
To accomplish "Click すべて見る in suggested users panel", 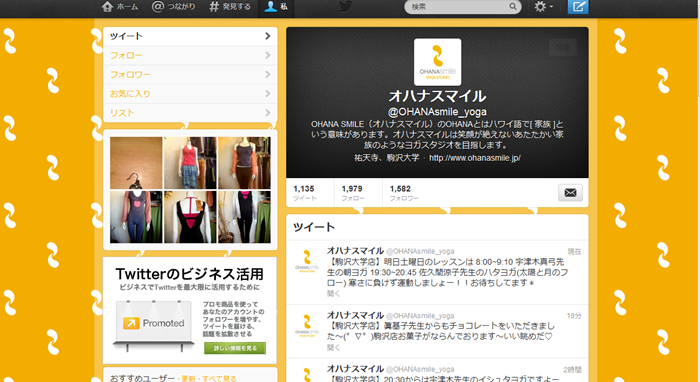I will click(219, 378).
